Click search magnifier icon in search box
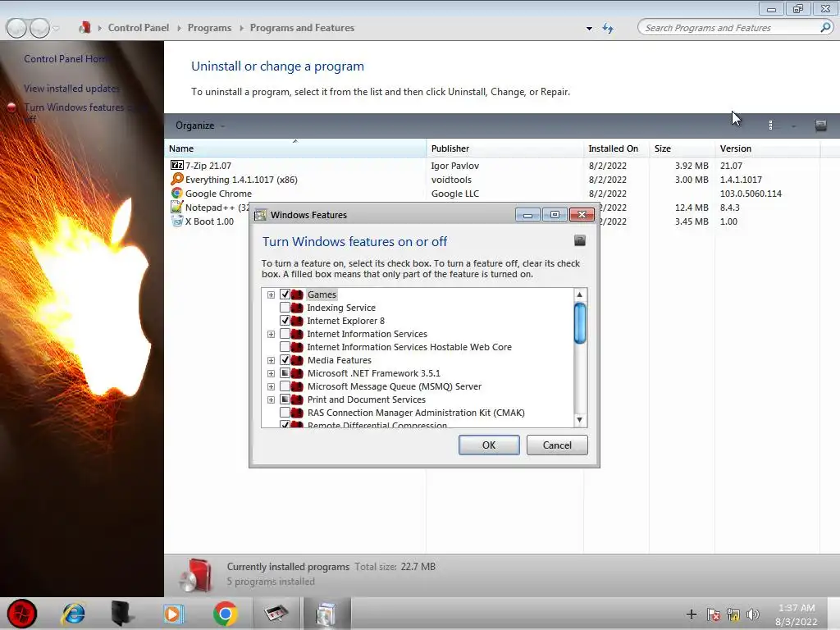Screen dimensions: 840x630 (825, 27)
